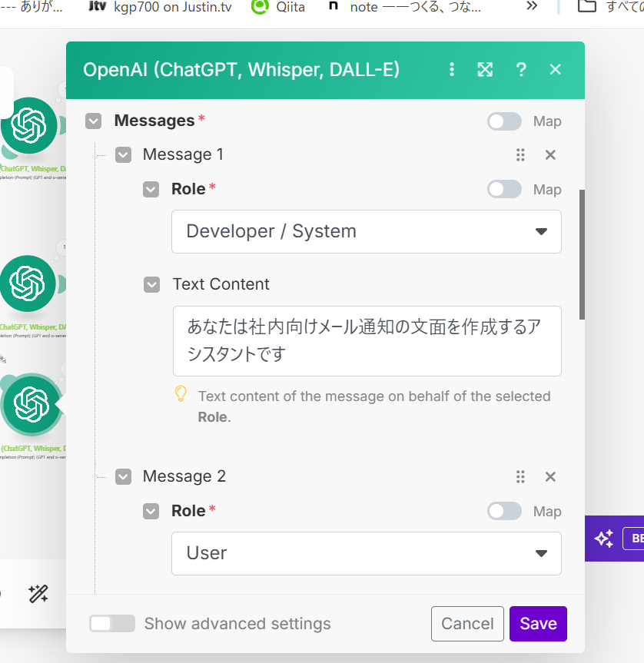Click the dialog's vertical scrollbar
Image resolution: width=644 pixels, height=663 pixels.
click(x=582, y=254)
